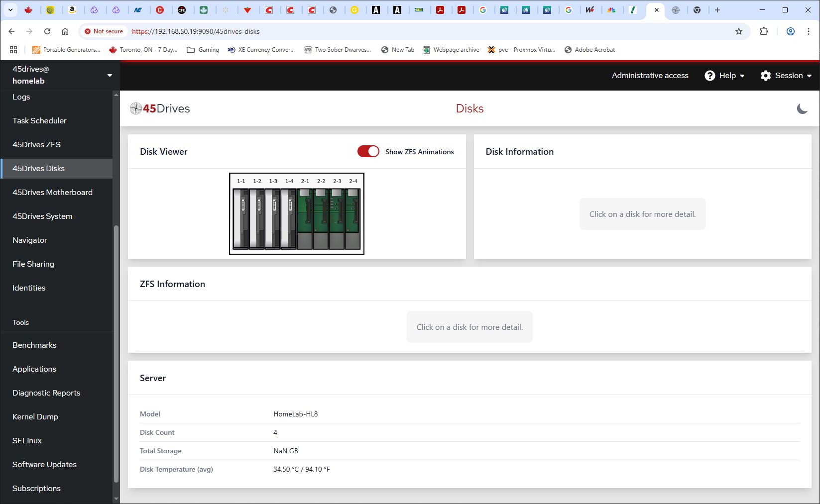Open Portable Generators bookmark

click(x=66, y=50)
